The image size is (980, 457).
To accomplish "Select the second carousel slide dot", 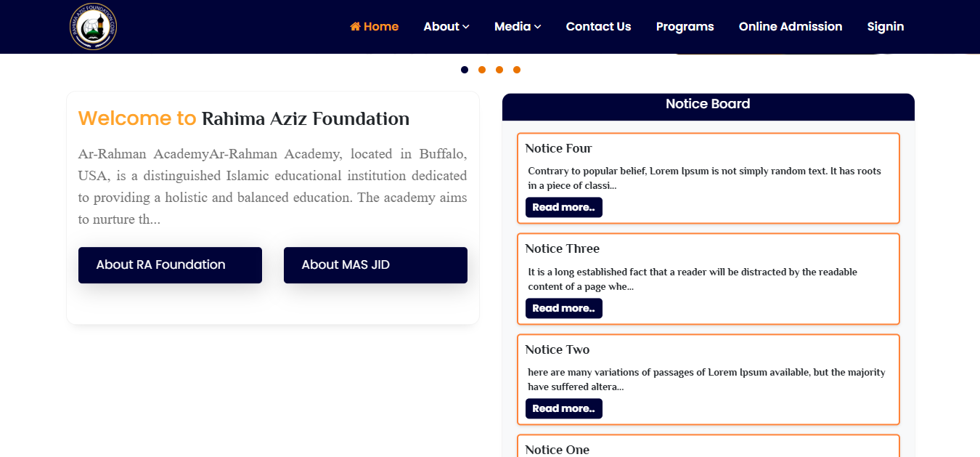I will pyautogui.click(x=482, y=70).
